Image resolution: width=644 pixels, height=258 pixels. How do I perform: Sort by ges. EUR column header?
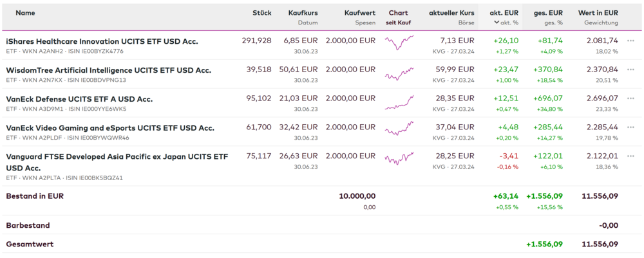[549, 13]
